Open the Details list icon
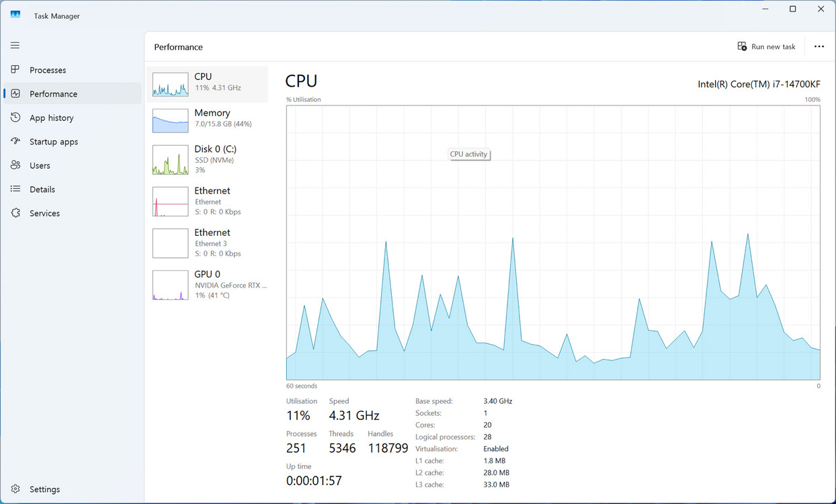The width and height of the screenshot is (836, 504). tap(15, 190)
